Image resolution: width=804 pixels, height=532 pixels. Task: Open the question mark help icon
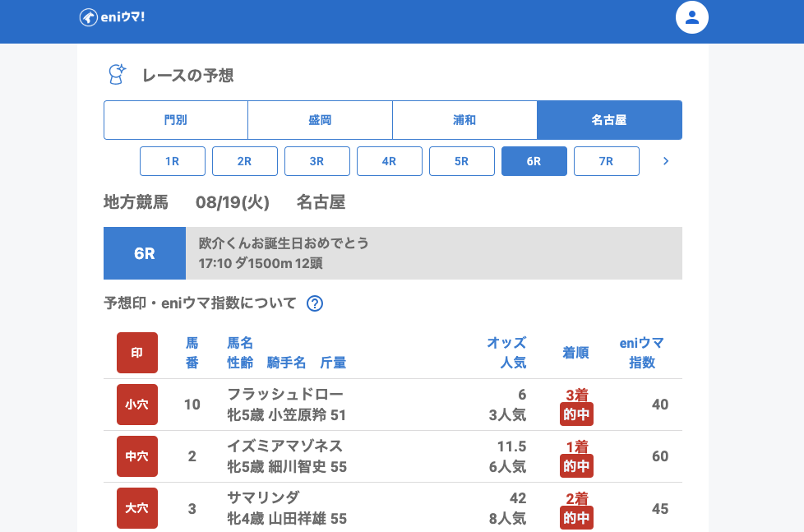pyautogui.click(x=315, y=303)
